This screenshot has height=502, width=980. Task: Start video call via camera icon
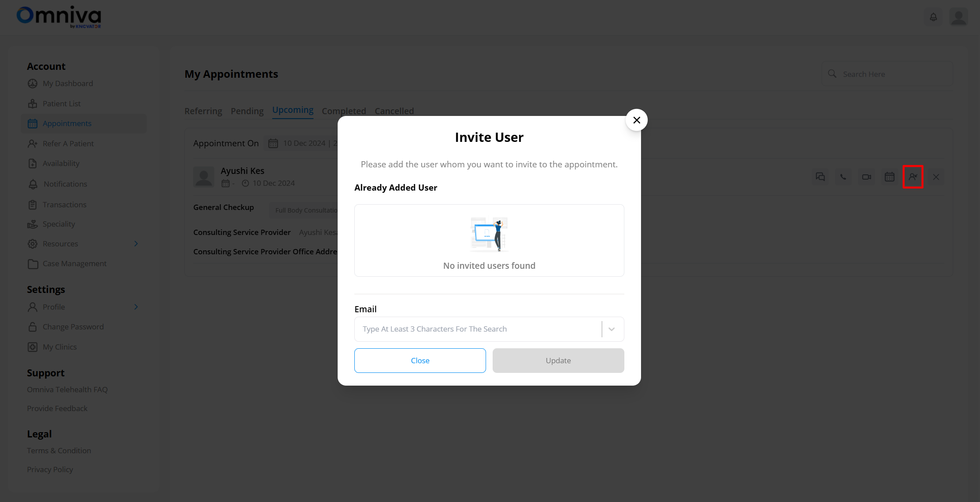(866, 177)
